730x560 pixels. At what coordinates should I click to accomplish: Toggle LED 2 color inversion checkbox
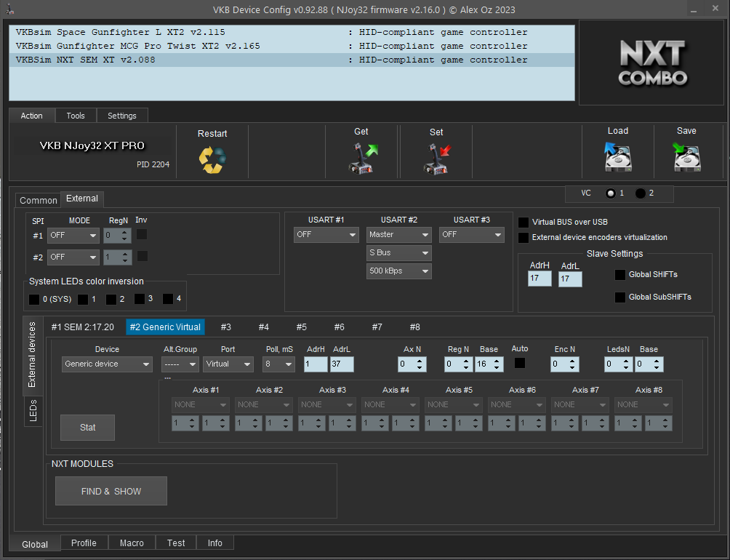click(x=111, y=300)
